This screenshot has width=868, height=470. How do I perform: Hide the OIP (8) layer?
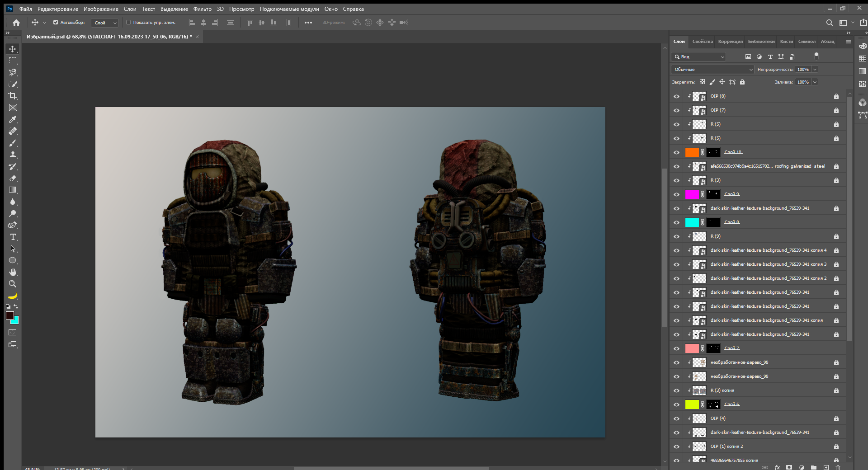click(x=676, y=96)
